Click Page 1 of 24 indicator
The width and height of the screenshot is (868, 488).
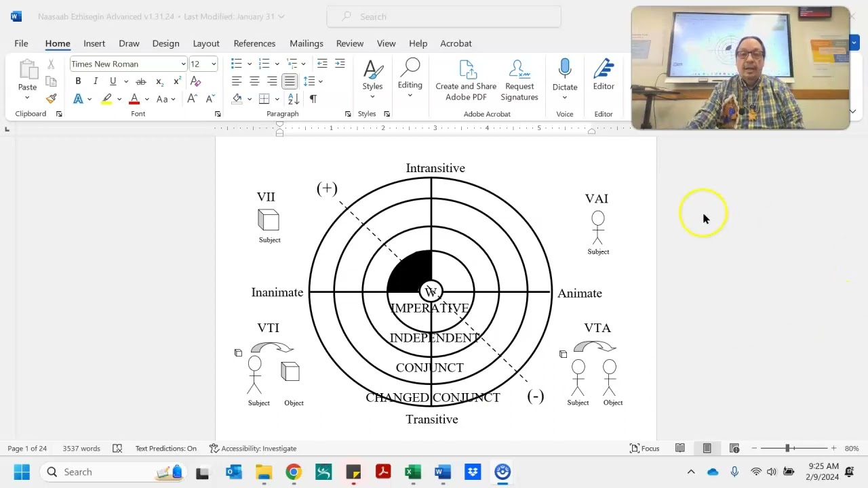pos(27,448)
